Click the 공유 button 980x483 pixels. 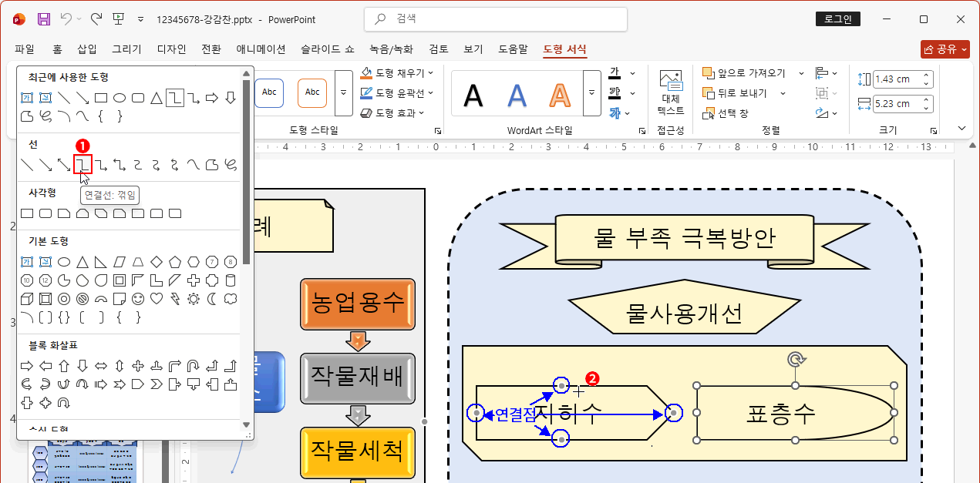pyautogui.click(x=945, y=48)
